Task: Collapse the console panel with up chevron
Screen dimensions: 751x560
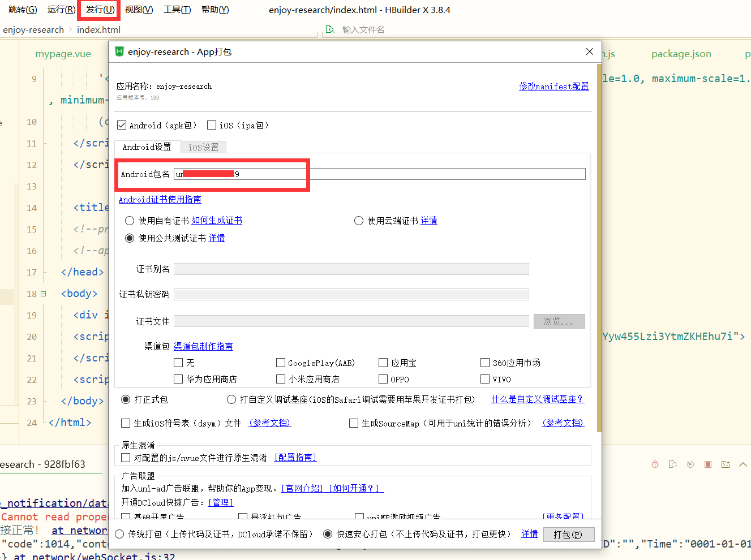Action: point(743,464)
